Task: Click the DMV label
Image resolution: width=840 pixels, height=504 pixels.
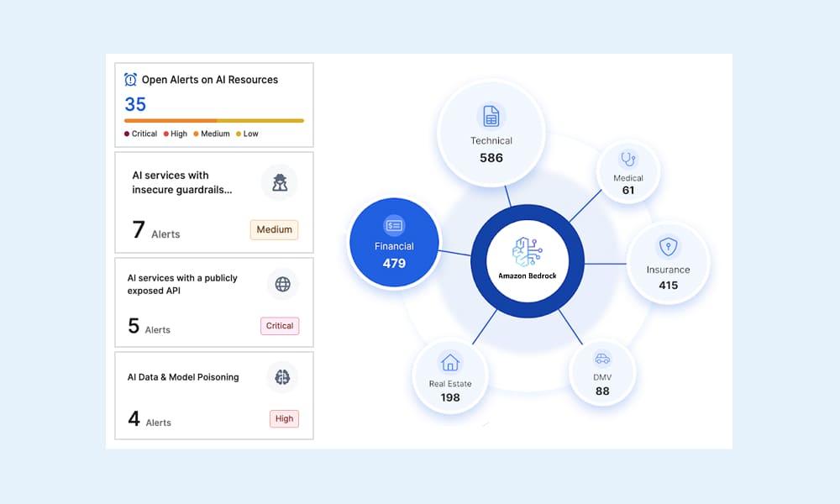Action: pyautogui.click(x=602, y=377)
